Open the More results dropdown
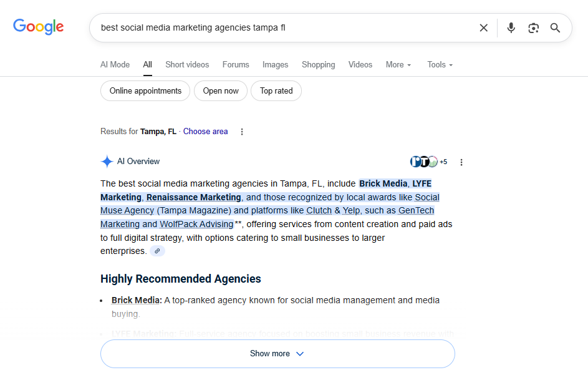Viewport: 588px width, 375px height. coord(398,64)
